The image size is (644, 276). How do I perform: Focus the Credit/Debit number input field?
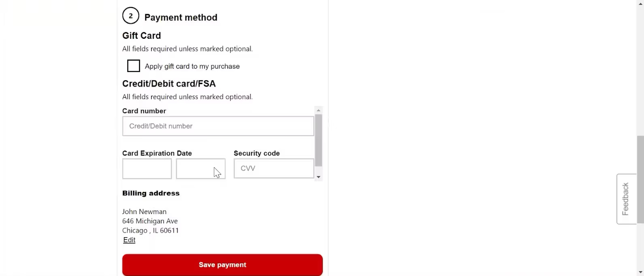coord(218,126)
